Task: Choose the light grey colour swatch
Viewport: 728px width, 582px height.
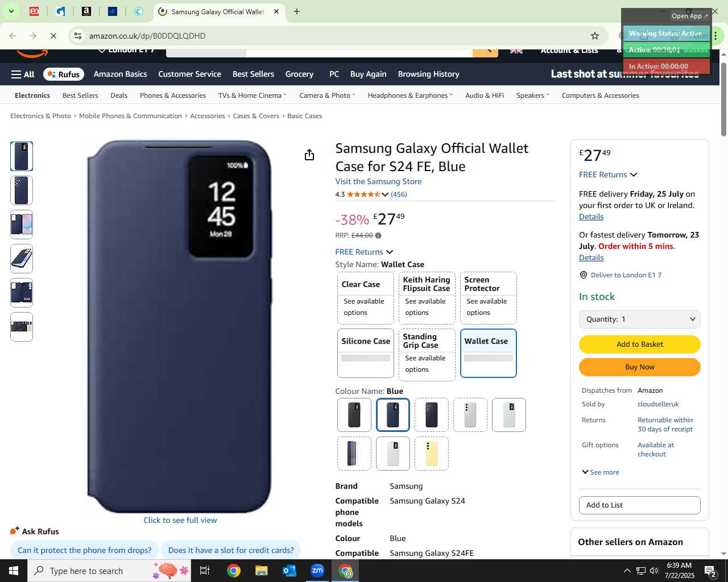Action: click(x=470, y=415)
